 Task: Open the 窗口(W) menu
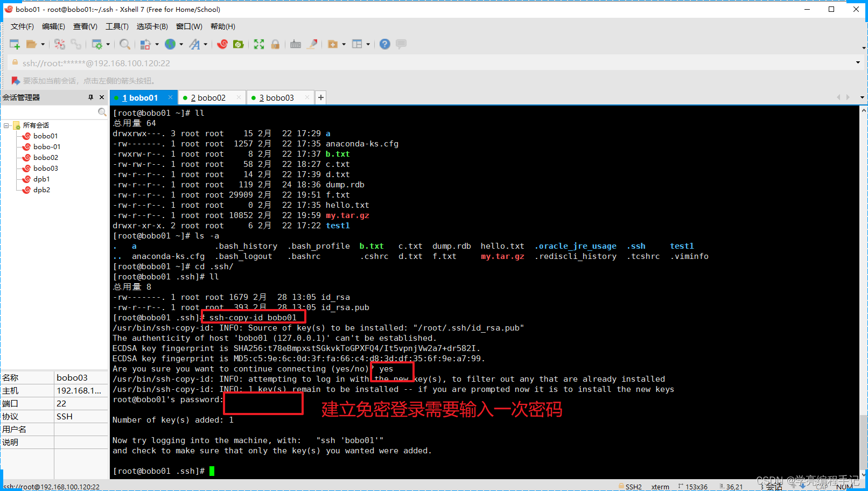[x=189, y=26]
